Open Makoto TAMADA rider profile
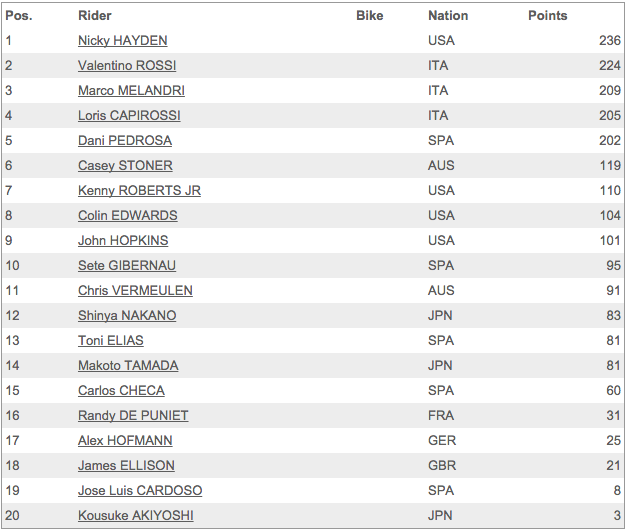Viewport: 626px width, 530px height. coord(128,366)
